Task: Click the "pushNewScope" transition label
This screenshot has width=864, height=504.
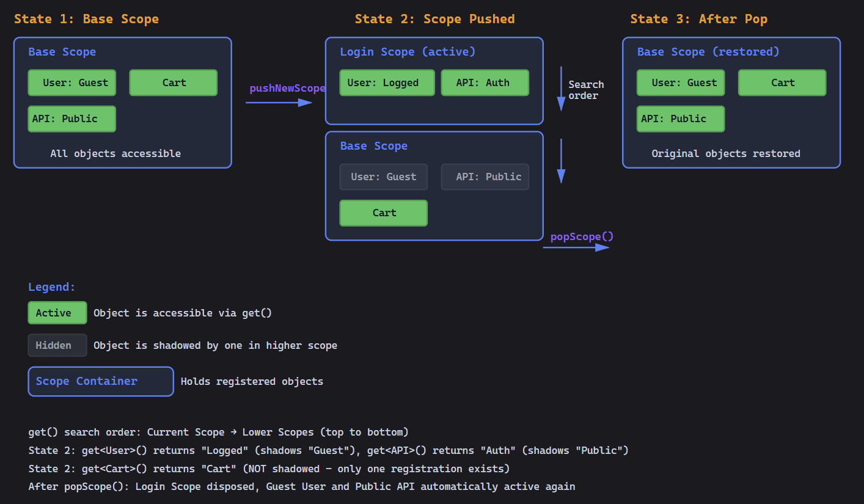Action: point(287,89)
